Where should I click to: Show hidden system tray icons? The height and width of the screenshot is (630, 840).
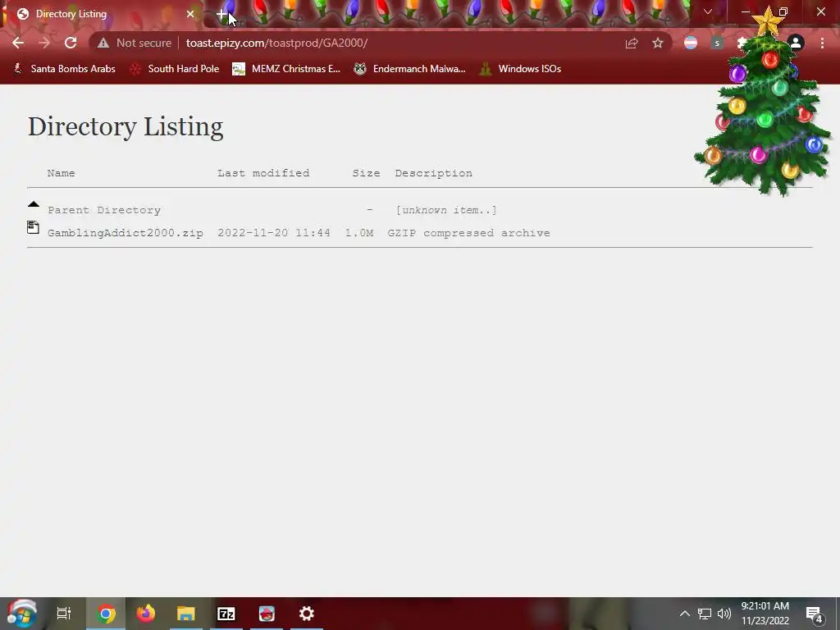(x=685, y=614)
